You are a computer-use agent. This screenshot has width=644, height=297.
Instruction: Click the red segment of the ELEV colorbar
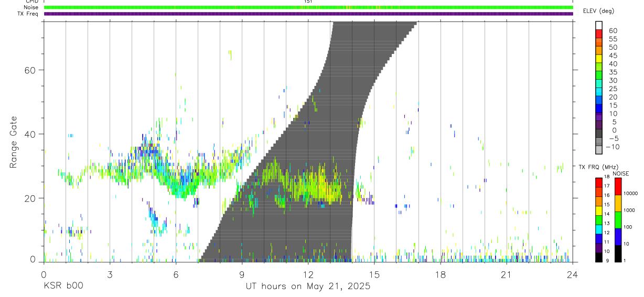(x=599, y=34)
